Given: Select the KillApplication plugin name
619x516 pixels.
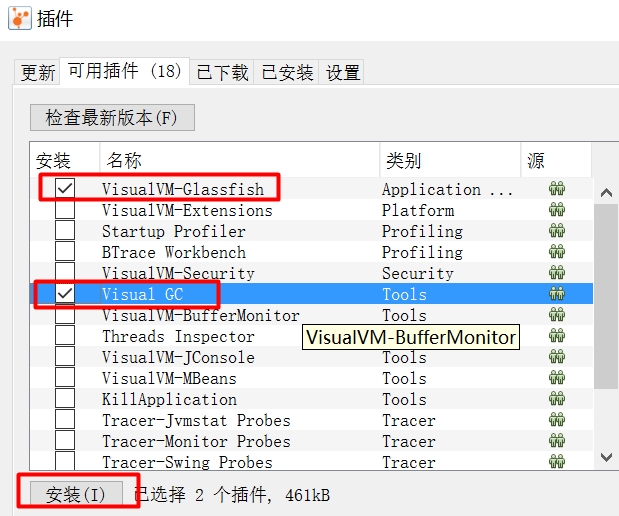Looking at the screenshot, I should pyautogui.click(x=169, y=399).
